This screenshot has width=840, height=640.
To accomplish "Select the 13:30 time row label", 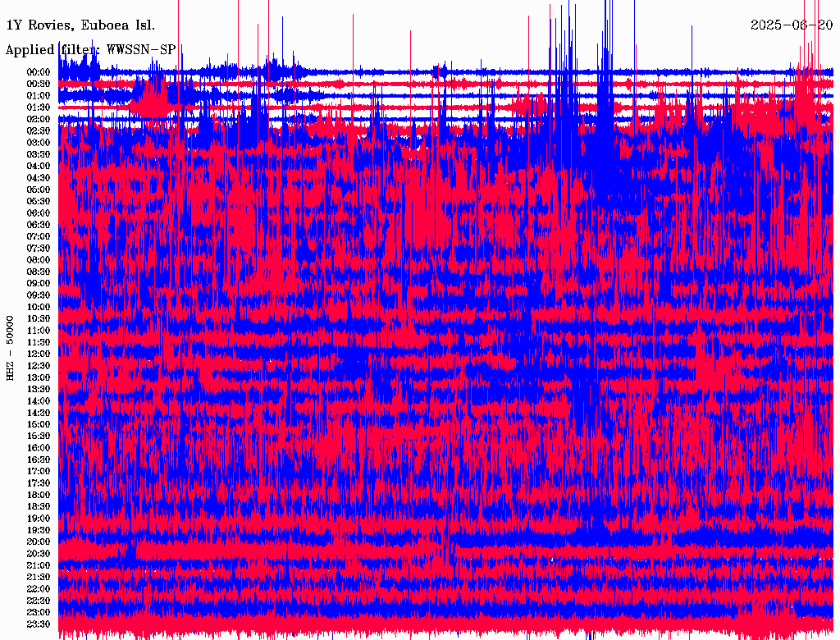I will point(39,389).
